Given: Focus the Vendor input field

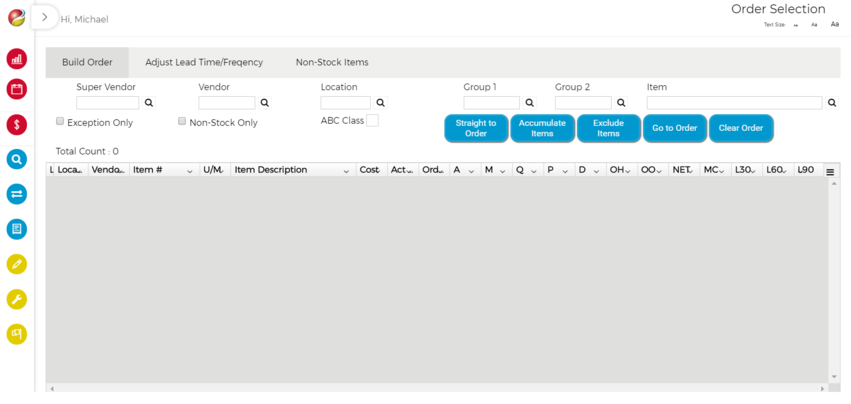Looking at the screenshot, I should click(x=227, y=103).
